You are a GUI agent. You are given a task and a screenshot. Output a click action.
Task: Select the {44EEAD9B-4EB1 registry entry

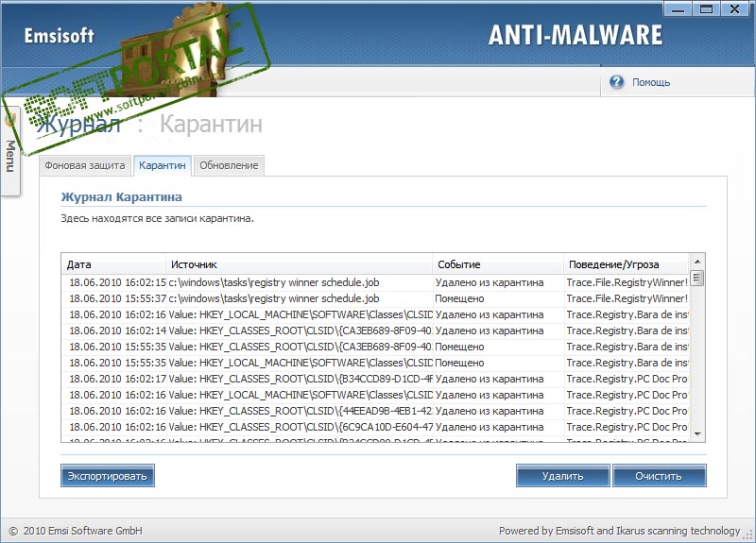(375, 411)
